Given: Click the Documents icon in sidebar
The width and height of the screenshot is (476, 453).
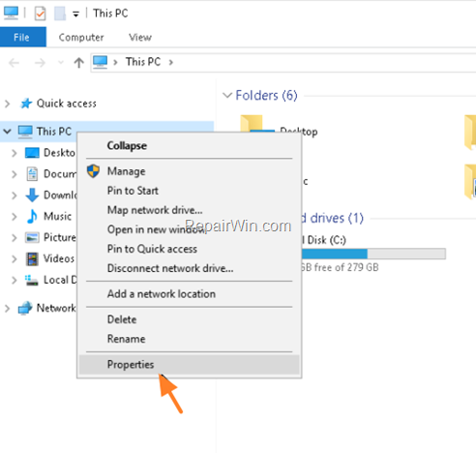Looking at the screenshot, I should pos(32,174).
